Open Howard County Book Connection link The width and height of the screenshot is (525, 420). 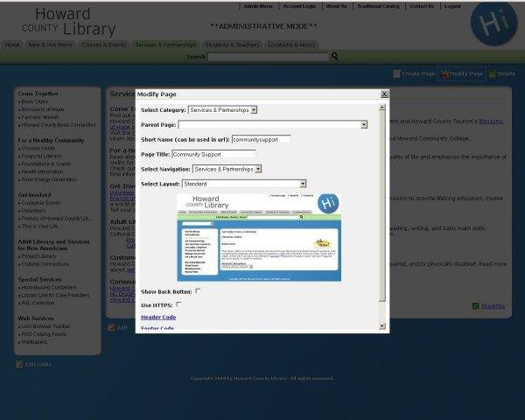point(59,125)
